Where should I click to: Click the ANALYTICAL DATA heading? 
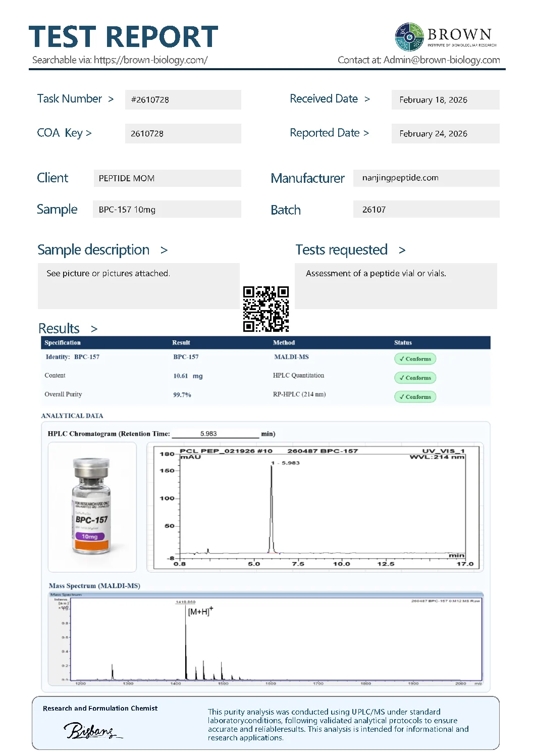72,416
